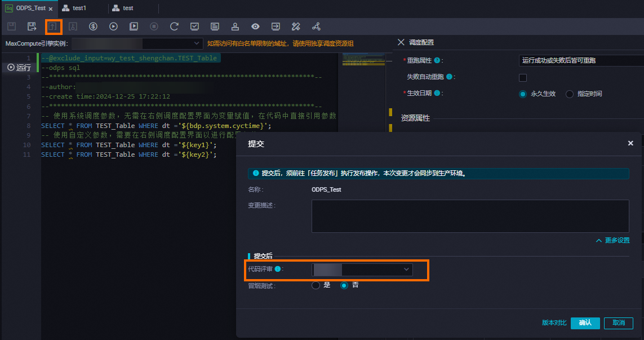The width and height of the screenshot is (644, 340).
Task: Click the lock/steal-lock toolbar icon
Action: pyautogui.click(x=73, y=27)
